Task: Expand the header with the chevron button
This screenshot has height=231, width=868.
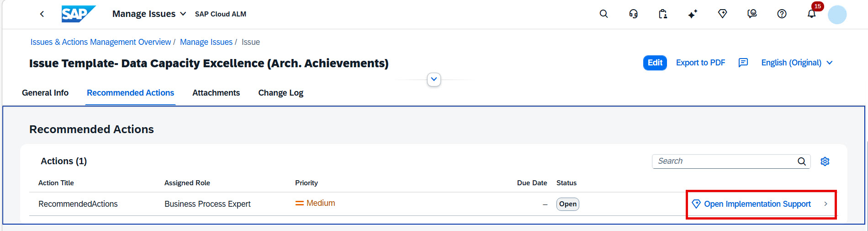Action: click(x=434, y=79)
